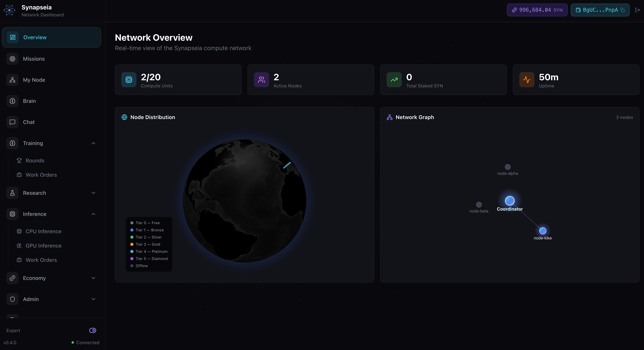Select the node-kike graph node
This screenshot has height=350, width=644.
tap(542, 231)
